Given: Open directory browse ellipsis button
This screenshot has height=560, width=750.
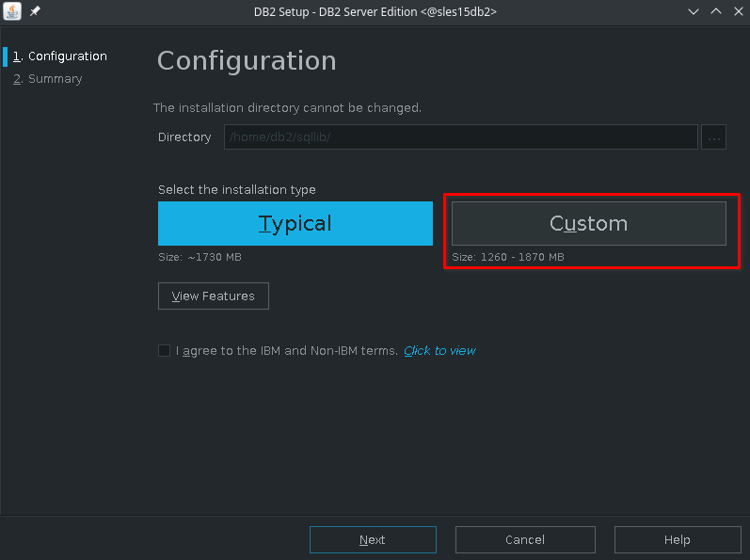Looking at the screenshot, I should point(713,137).
